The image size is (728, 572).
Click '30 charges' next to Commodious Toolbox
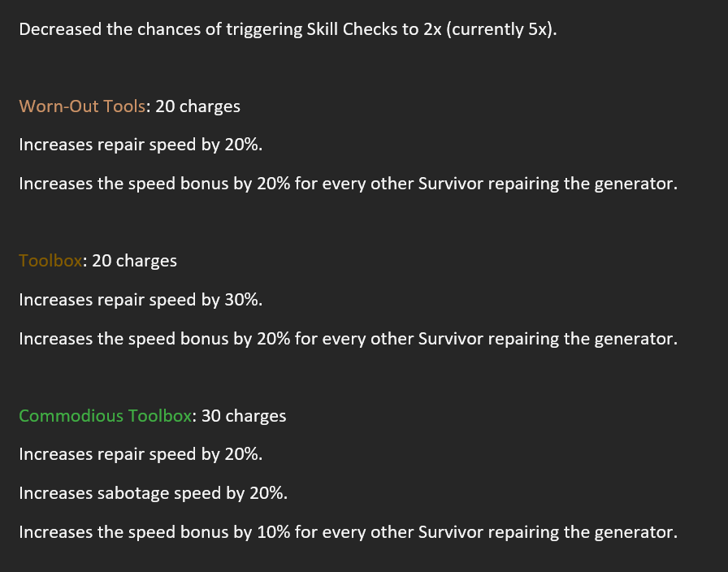pyautogui.click(x=244, y=415)
